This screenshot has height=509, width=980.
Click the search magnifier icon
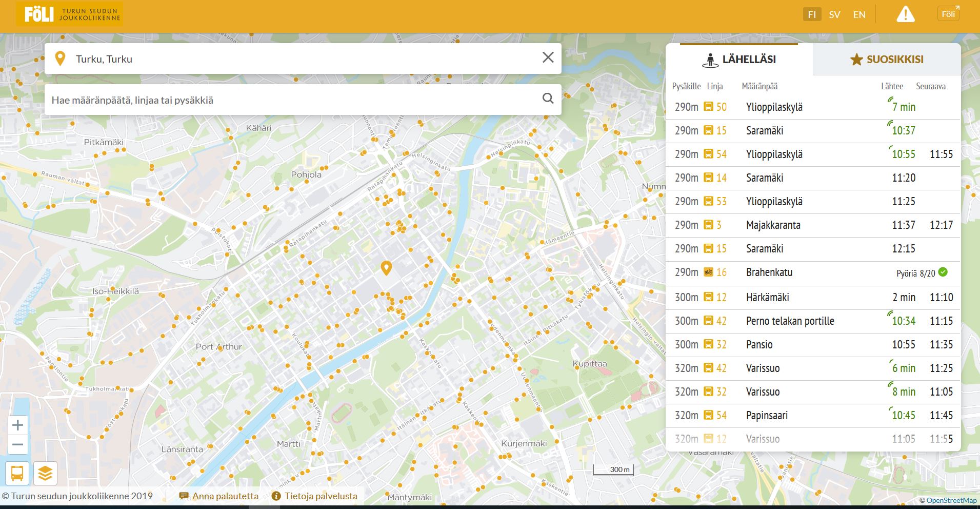pyautogui.click(x=548, y=99)
